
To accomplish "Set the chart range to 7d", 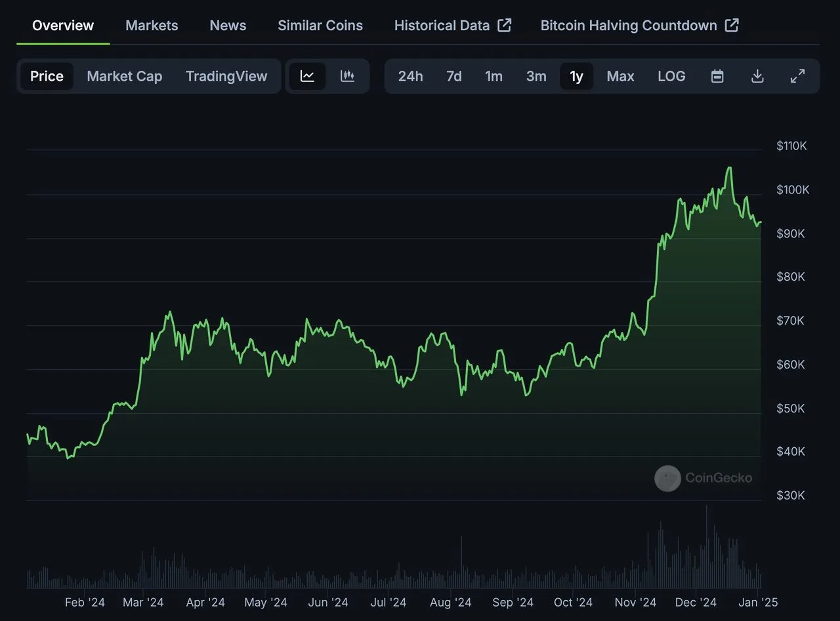I will coord(453,76).
